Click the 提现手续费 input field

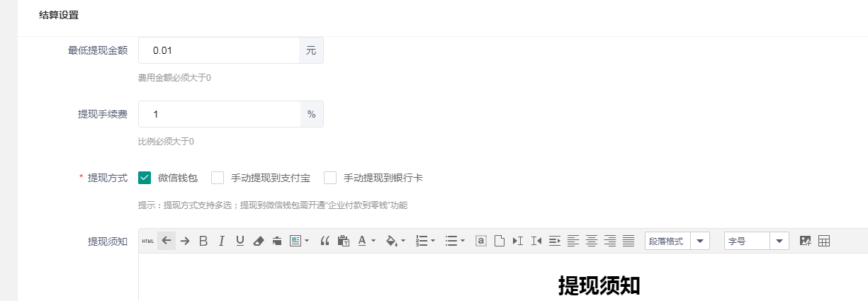pyautogui.click(x=219, y=114)
